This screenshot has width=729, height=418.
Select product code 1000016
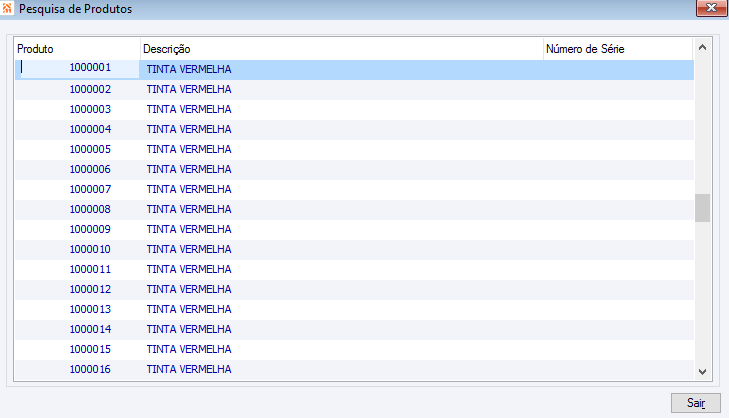pyautogui.click(x=90, y=369)
